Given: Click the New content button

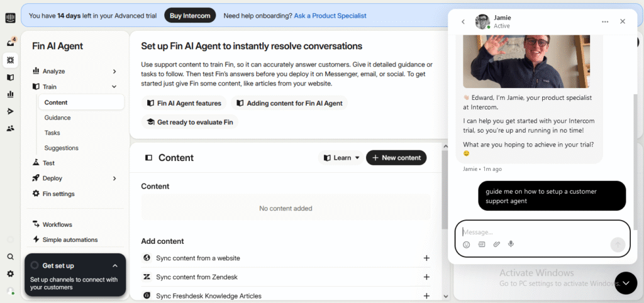Looking at the screenshot, I should click(396, 158).
